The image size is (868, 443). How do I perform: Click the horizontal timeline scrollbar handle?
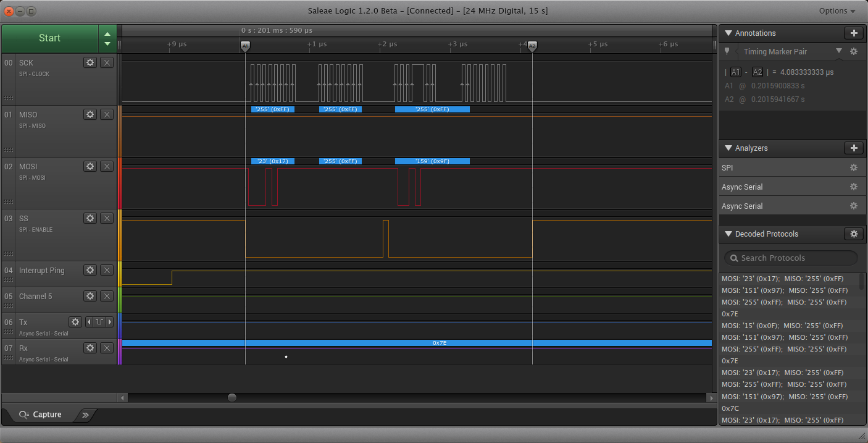click(x=232, y=398)
